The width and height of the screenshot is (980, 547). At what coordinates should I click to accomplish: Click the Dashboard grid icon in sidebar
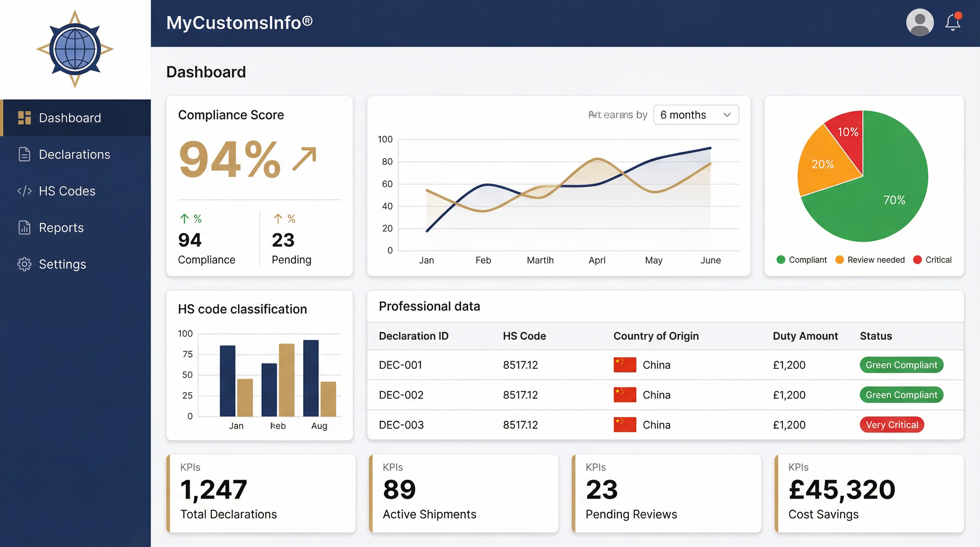24,118
